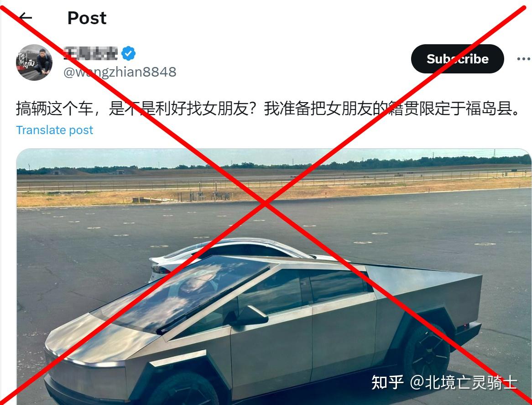Go back using the left arrow
Viewport: 532px width, 405px height.
click(x=25, y=17)
